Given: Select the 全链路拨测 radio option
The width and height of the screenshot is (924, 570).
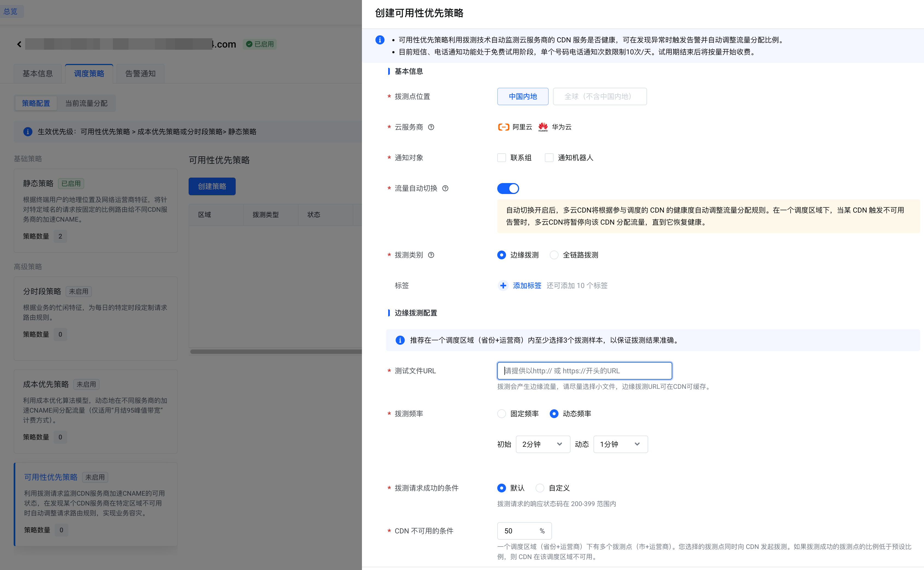Looking at the screenshot, I should tap(554, 255).
